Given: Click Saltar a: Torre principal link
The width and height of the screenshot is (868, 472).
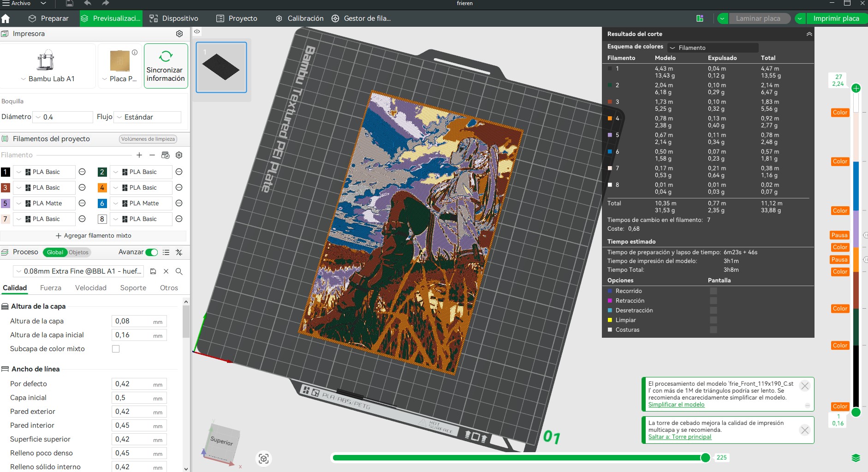Looking at the screenshot, I should pyautogui.click(x=679, y=437).
